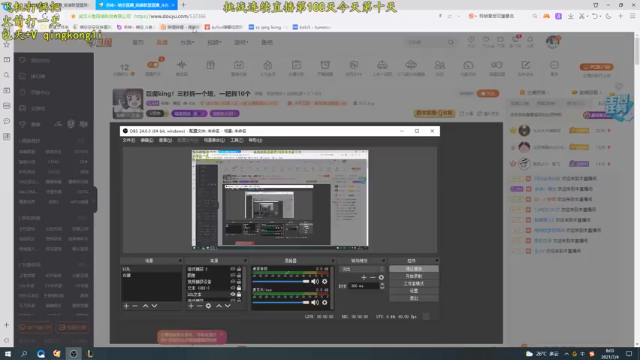This screenshot has height=360, width=640.
Task: Open the transition type dropdown in 转场特效 dock
Action: click(362, 269)
